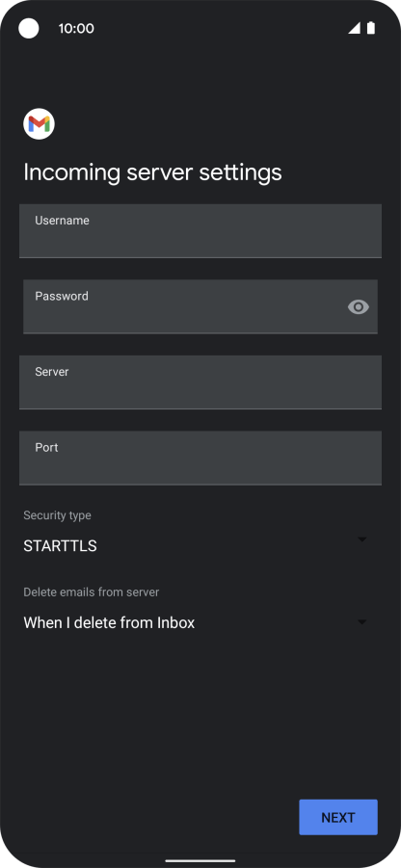Open the 'When I delete from Inbox' dropdown

coord(196,622)
